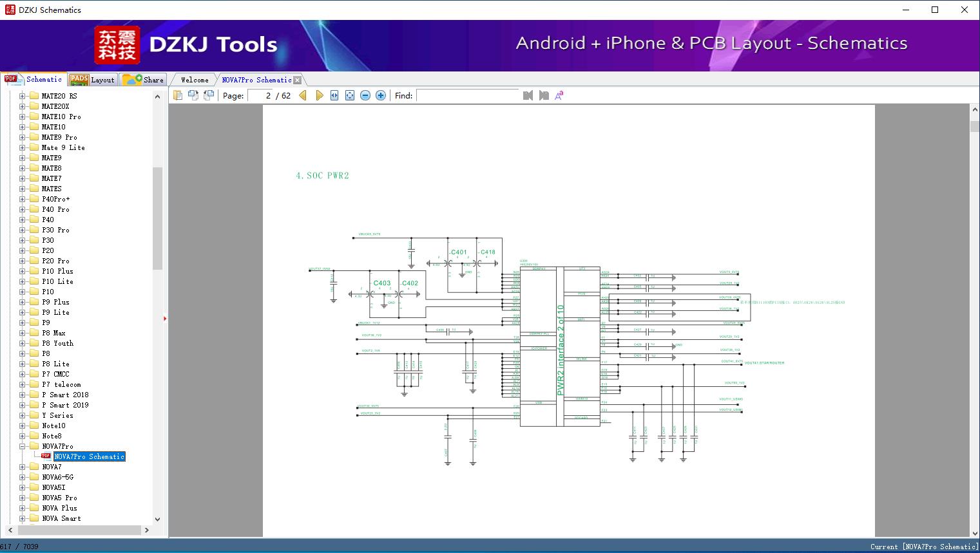Go to the next page arrow
This screenshot has height=553, width=980.
coord(319,95)
